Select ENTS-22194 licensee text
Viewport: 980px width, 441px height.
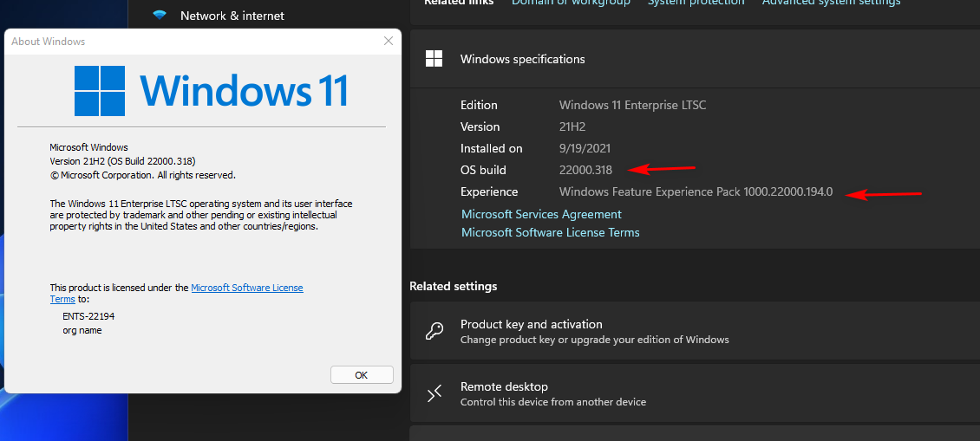pyautogui.click(x=88, y=317)
